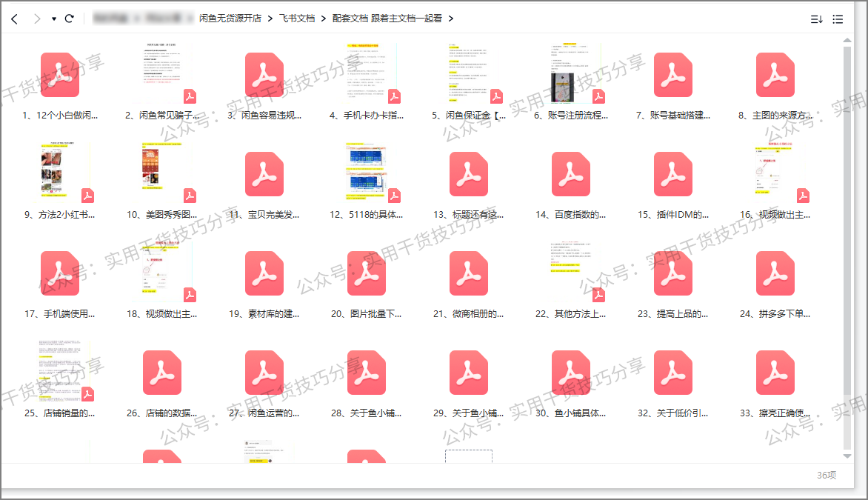Viewport: 868px width, 500px height.
Task: Click the back navigation arrow
Action: tap(14, 19)
